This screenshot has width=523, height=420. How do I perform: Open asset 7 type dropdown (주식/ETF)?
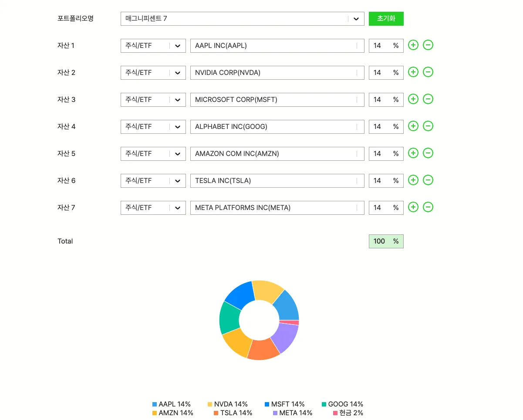click(x=153, y=208)
